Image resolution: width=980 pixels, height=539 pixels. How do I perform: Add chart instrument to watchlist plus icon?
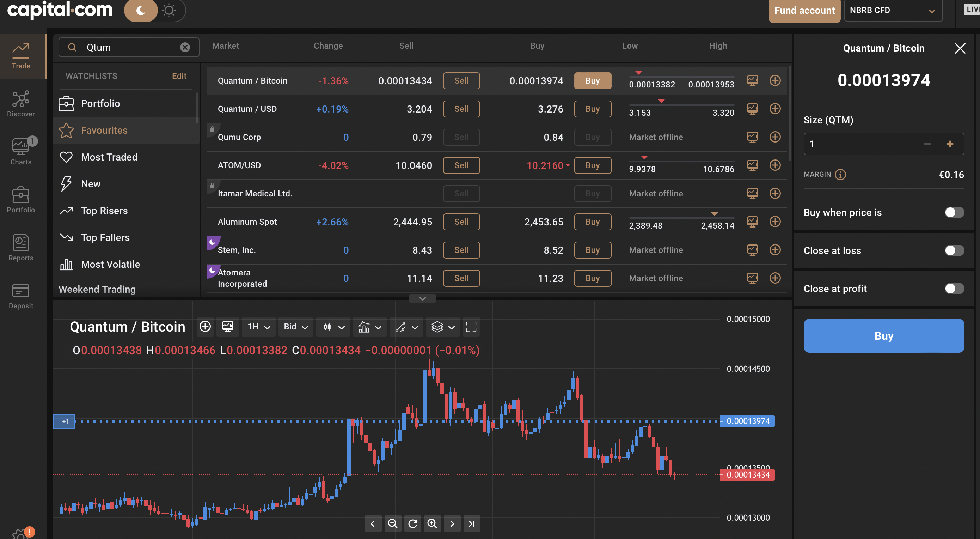point(205,327)
